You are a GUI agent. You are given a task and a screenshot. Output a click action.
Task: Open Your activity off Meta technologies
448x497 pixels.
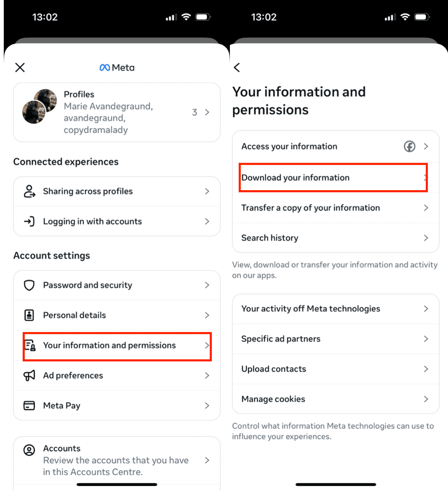(336, 309)
